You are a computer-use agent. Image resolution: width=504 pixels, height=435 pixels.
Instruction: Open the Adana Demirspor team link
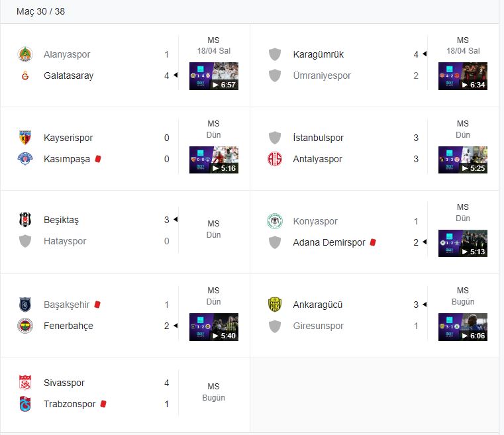pos(329,242)
